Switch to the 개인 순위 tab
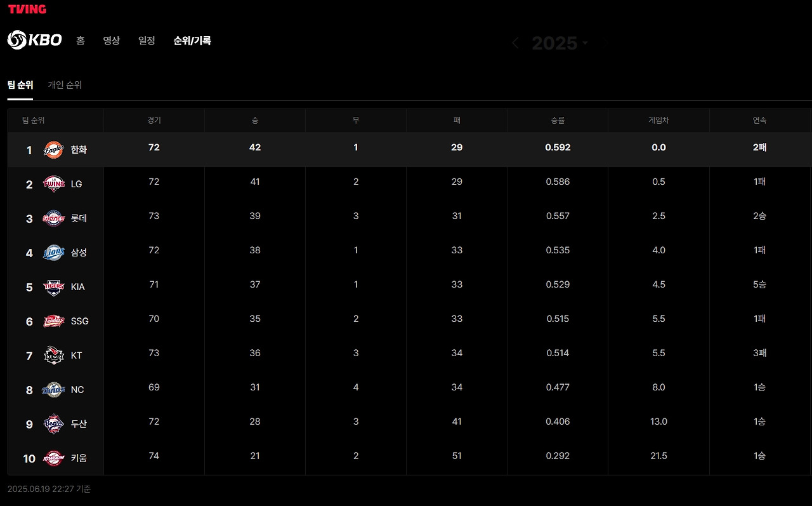Viewport: 812px width, 506px height. (x=65, y=85)
